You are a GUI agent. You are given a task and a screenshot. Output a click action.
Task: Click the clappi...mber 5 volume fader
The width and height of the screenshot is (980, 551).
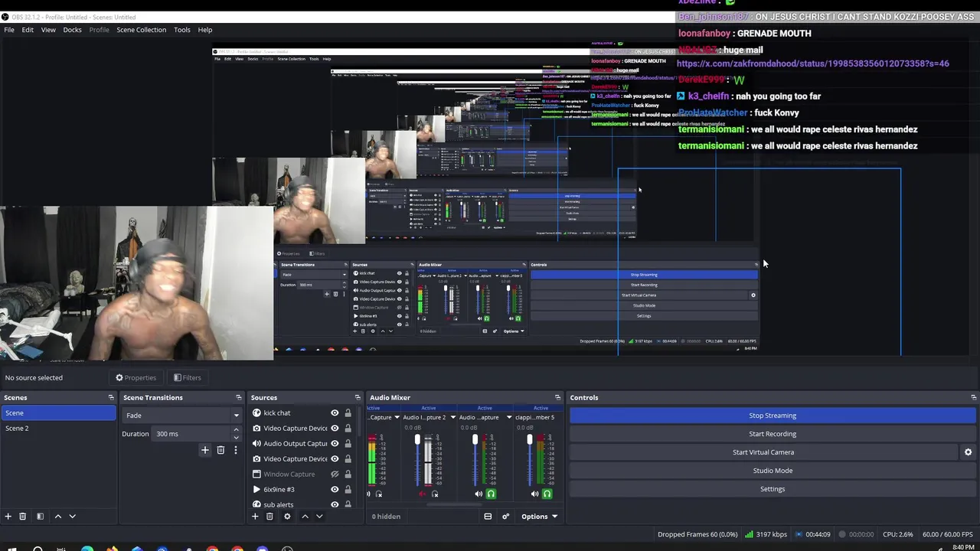530,440
